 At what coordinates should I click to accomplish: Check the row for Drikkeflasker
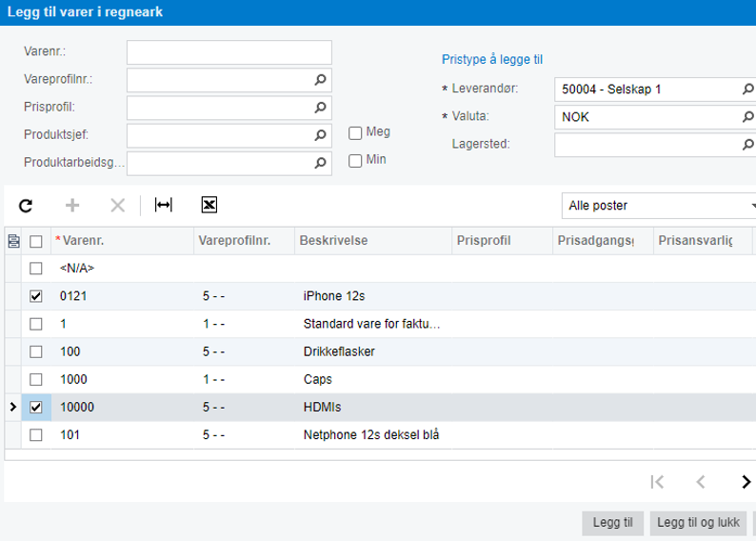coord(36,351)
